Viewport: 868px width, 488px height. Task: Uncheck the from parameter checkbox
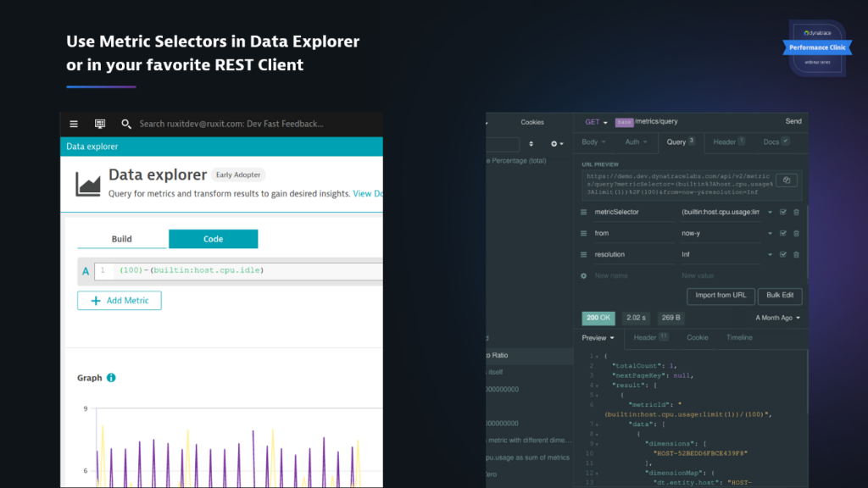coord(783,233)
